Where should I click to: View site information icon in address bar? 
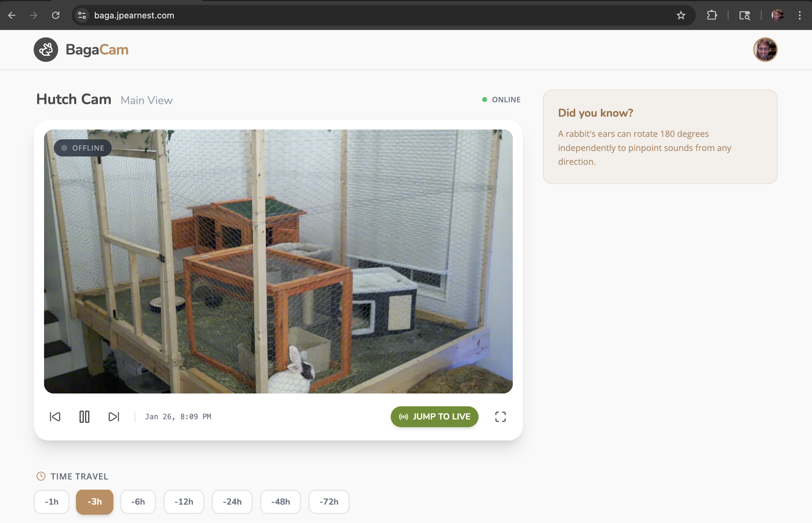82,15
